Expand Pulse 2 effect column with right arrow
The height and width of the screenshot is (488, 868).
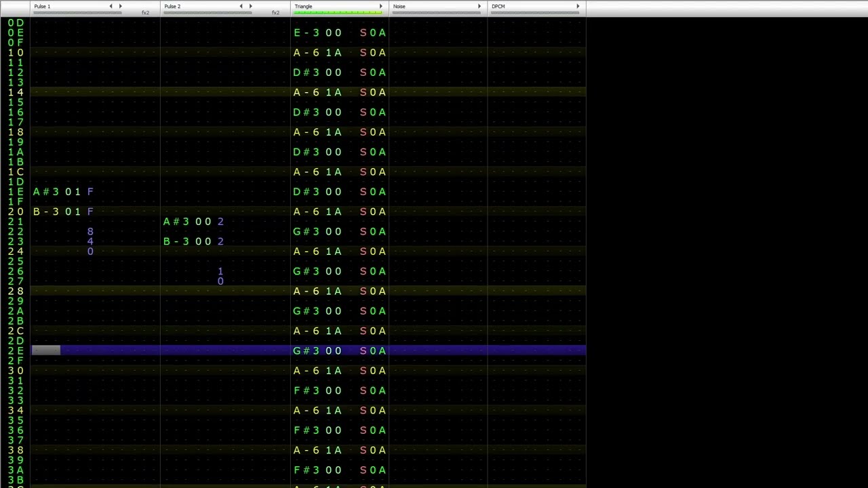(250, 6)
